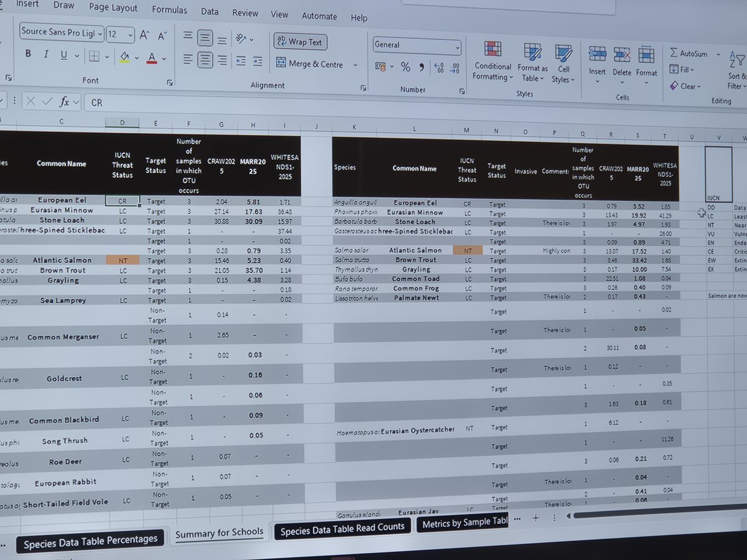
Task: Toggle italic formatting
Action: pos(45,55)
